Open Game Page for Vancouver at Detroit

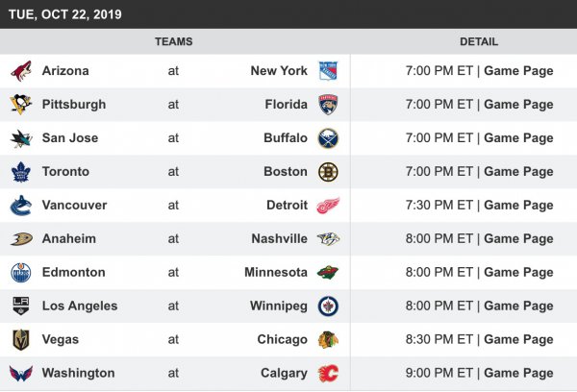click(518, 206)
